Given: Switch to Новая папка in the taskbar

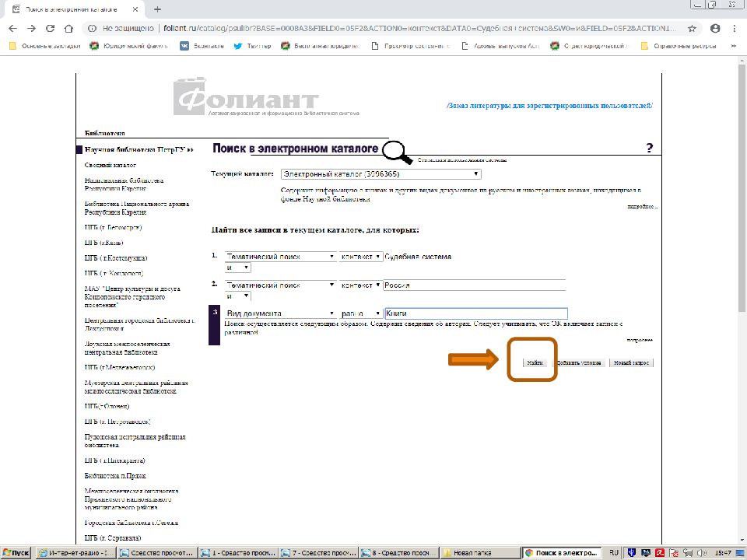Looking at the screenshot, I should click(x=480, y=553).
